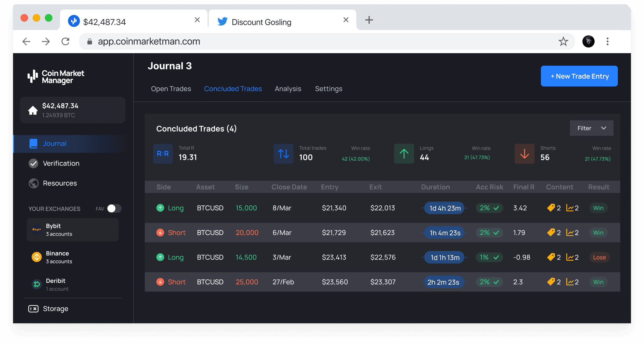The height and width of the screenshot is (345, 644).
Task: Click the Settings tab
Action: [329, 88]
